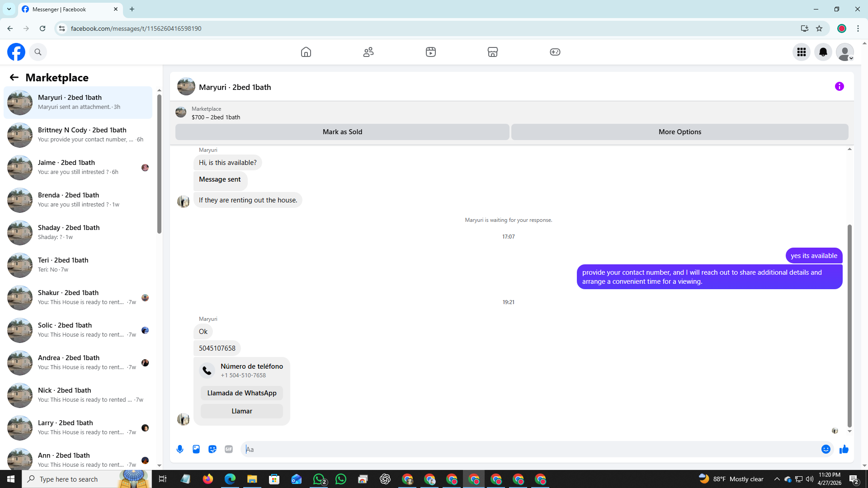
Task: Click the More Options button
Action: coord(680,132)
